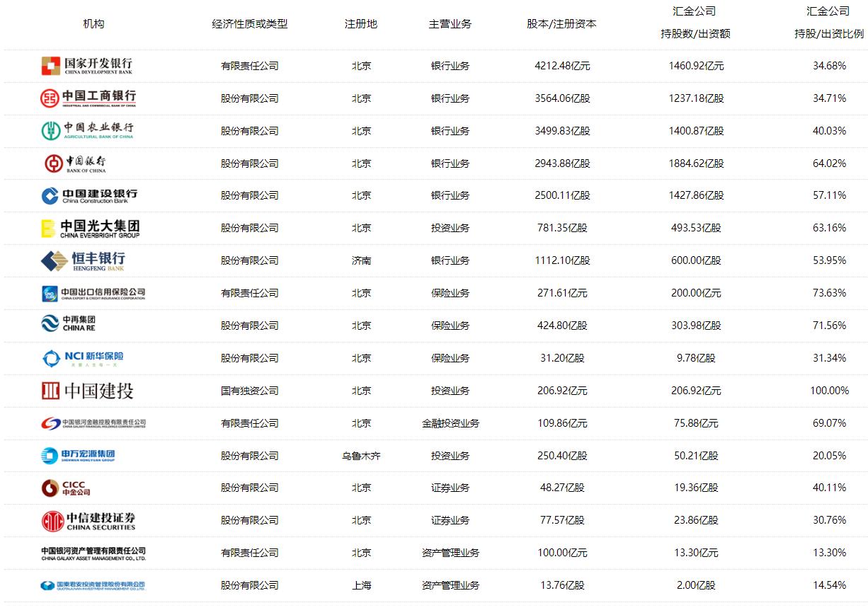Click the NCI 新华保险 logo
The image size is (868, 615).
82,358
